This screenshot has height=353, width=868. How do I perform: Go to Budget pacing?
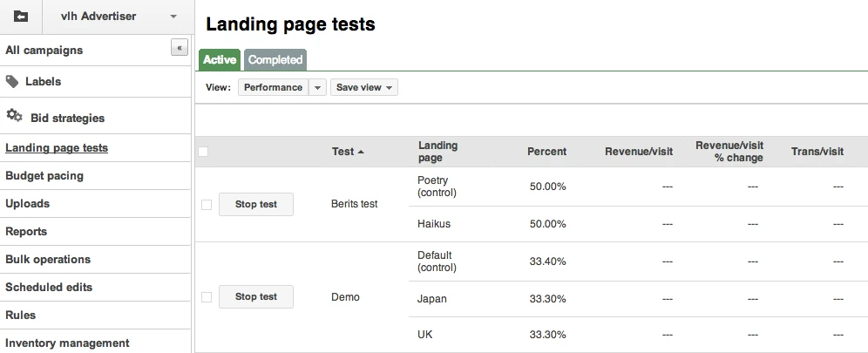[x=44, y=175]
